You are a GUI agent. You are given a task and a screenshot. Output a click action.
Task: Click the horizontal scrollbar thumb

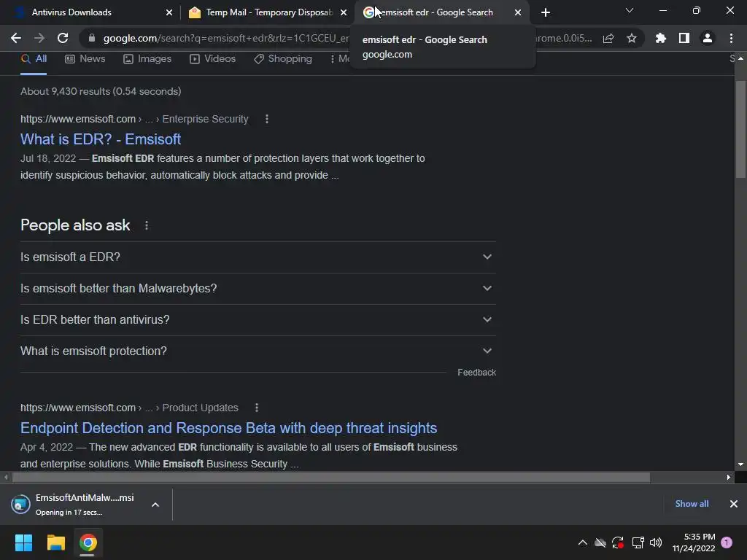click(x=331, y=477)
